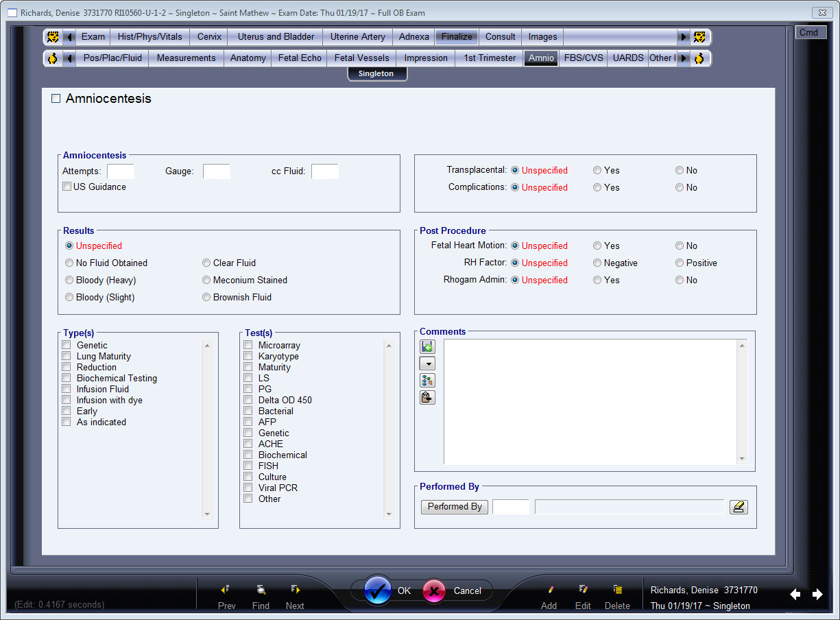Select Positive for RH Factor

click(680, 263)
